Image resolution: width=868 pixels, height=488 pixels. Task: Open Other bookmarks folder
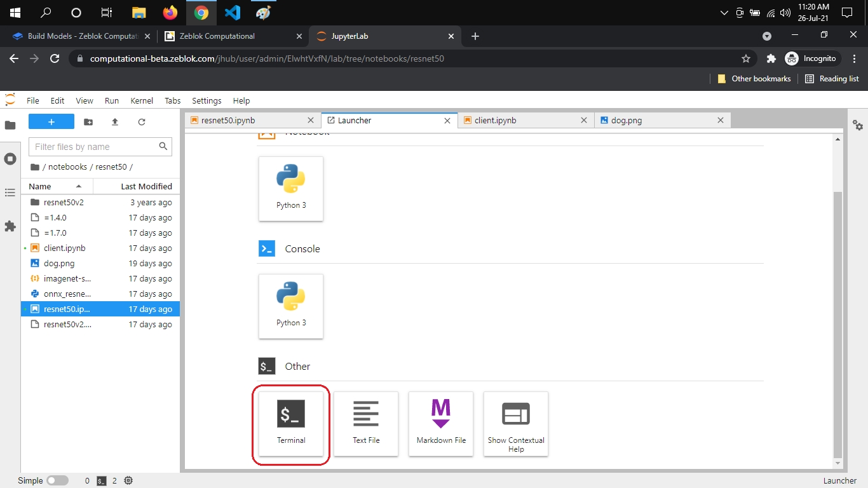click(x=754, y=79)
